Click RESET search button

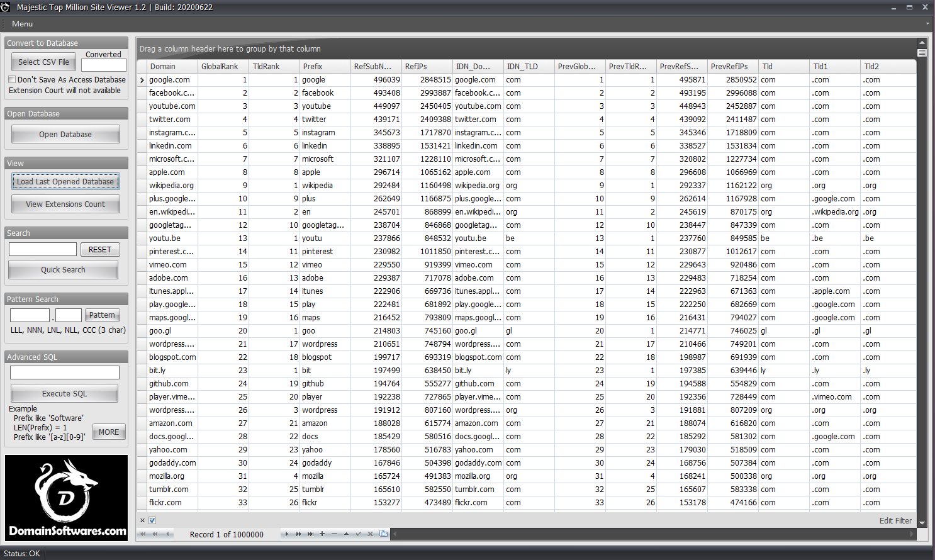pos(100,250)
